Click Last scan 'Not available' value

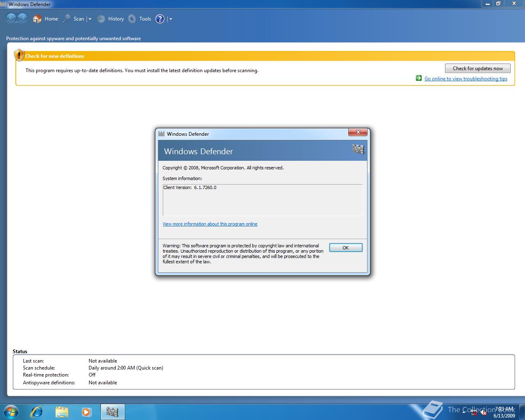pyautogui.click(x=103, y=361)
